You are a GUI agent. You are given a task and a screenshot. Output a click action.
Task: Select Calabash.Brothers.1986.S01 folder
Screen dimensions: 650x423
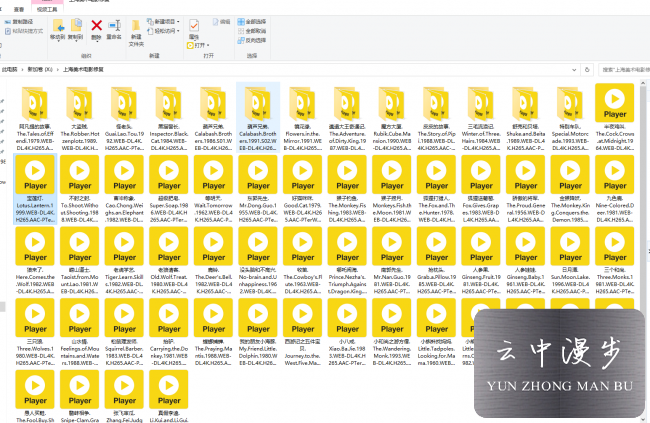[x=213, y=117]
